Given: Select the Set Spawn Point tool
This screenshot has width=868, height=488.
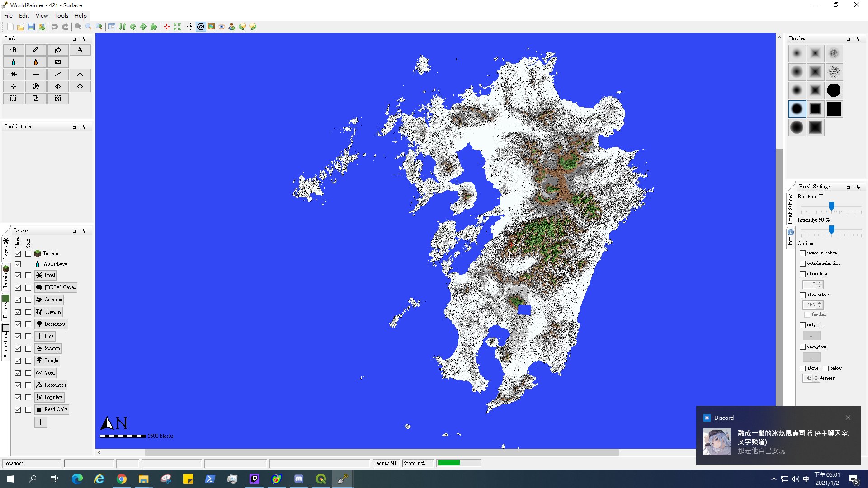Looking at the screenshot, I should 14,86.
